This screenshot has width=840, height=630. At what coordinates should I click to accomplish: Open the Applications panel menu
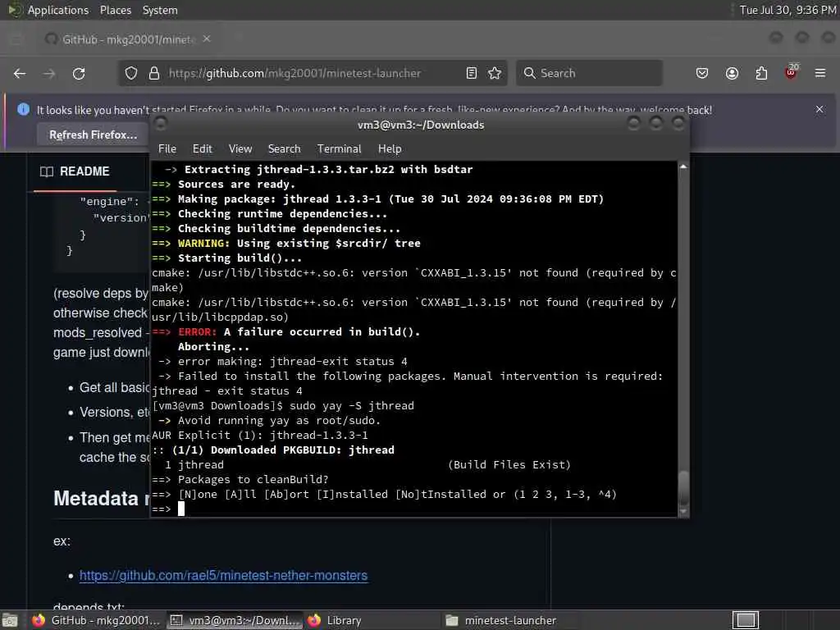click(58, 10)
